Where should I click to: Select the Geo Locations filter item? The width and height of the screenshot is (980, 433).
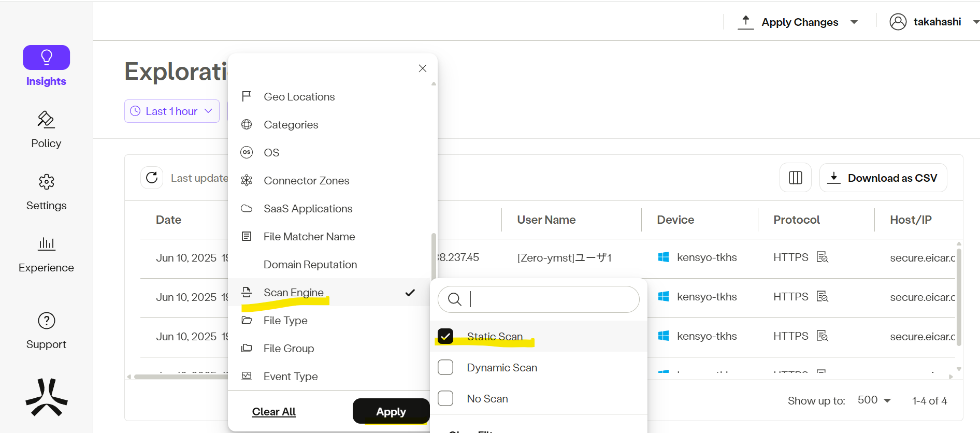299,97
